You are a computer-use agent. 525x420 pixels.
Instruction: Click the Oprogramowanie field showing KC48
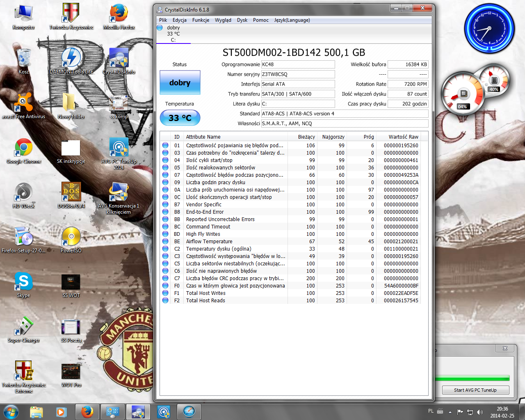[298, 64]
